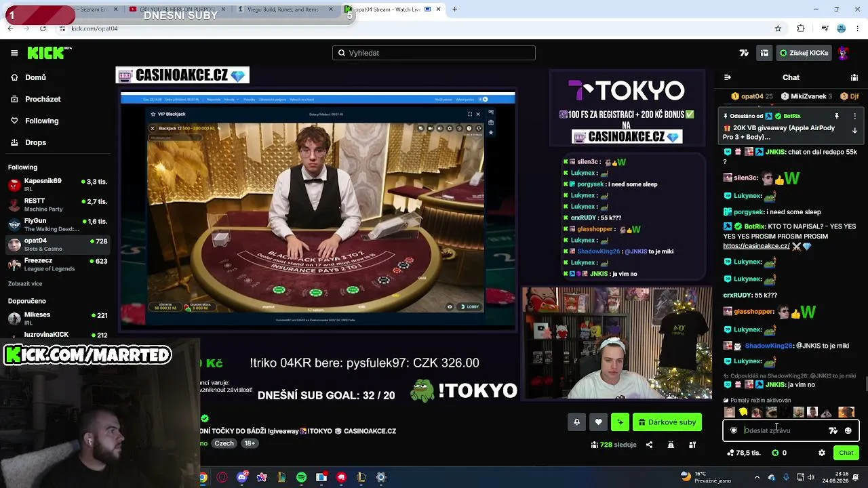The height and width of the screenshot is (488, 868).
Task: Open the browser three-dot menu
Action: (858, 28)
